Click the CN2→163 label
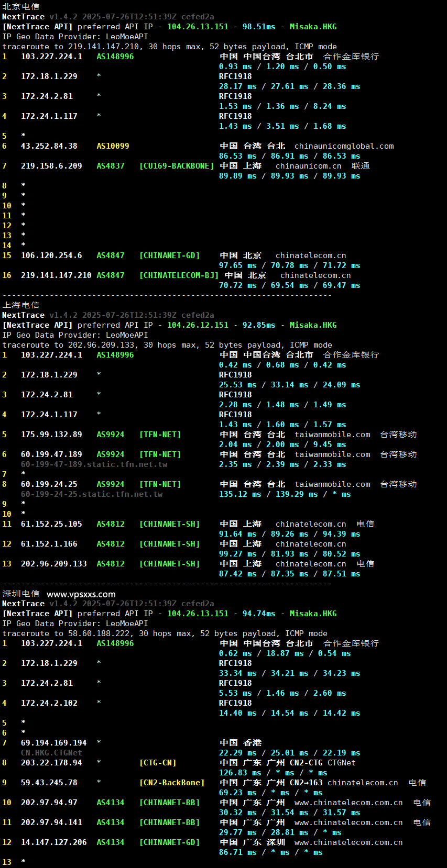This screenshot has width=447, height=868. point(306,783)
